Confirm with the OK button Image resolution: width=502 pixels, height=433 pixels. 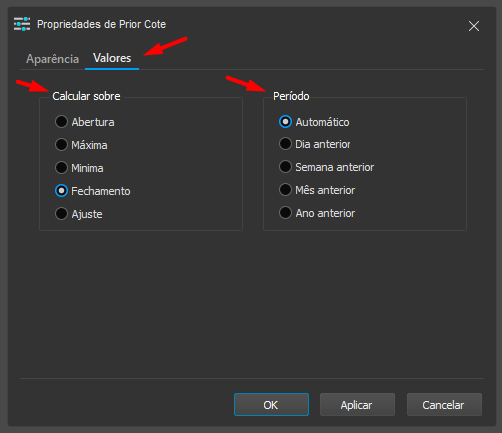271,405
